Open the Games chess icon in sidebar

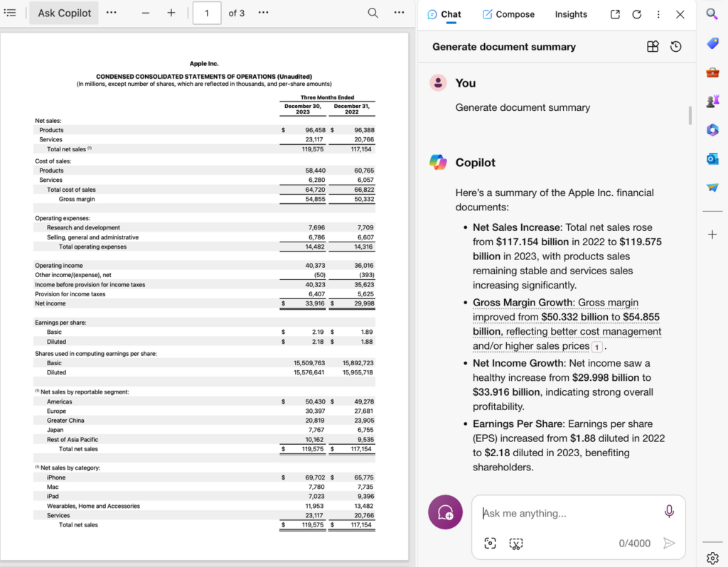pyautogui.click(x=712, y=101)
